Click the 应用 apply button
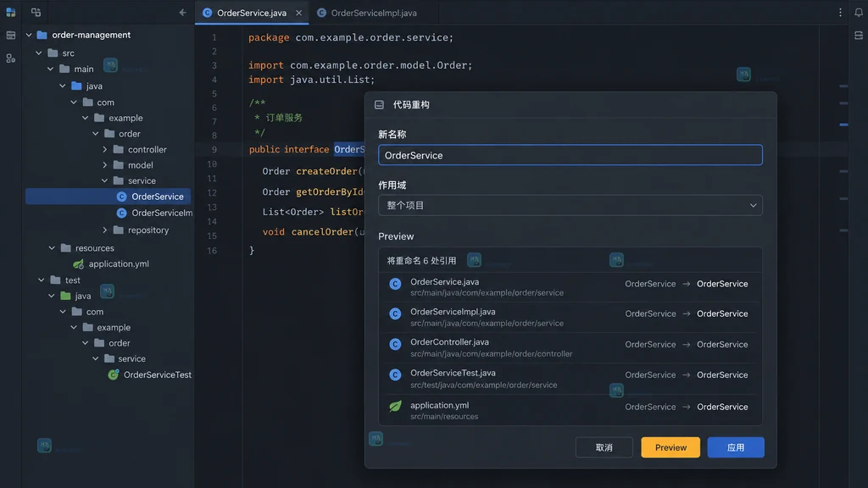Viewport: 868px width, 488px height. [x=736, y=447]
